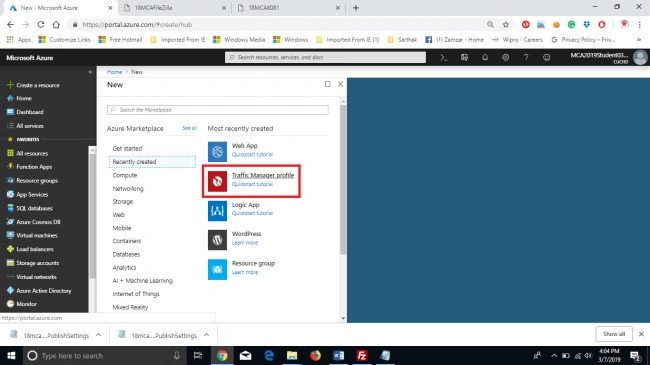The width and height of the screenshot is (650, 365).
Task: Select Compute marketplace category
Action: point(125,175)
